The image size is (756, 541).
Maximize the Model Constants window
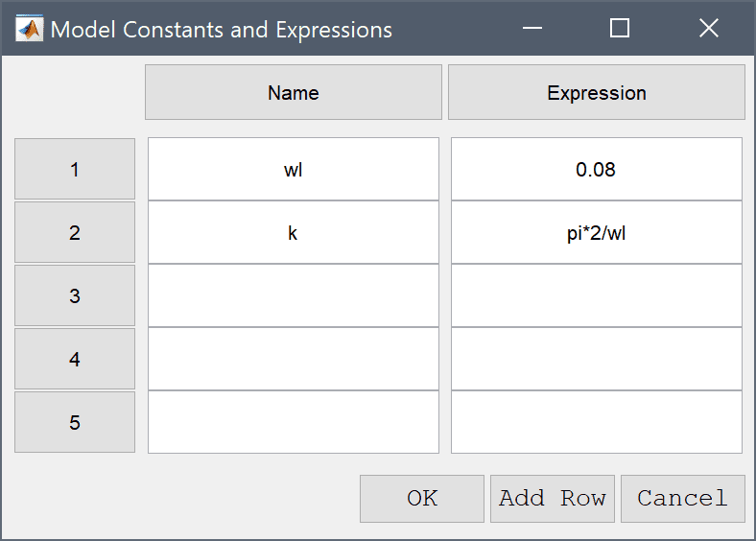point(619,28)
